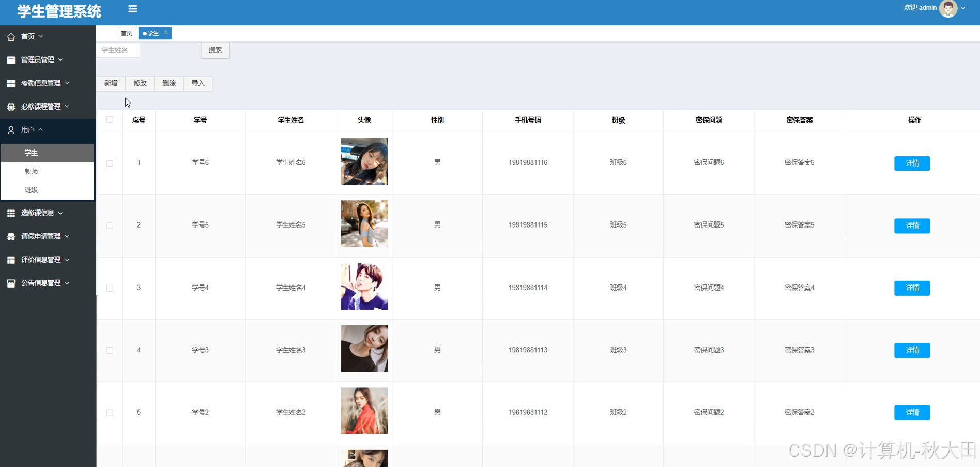The image size is (980, 467).
Task: Expand the 必修课程管理 chevron
Action: pos(67,106)
